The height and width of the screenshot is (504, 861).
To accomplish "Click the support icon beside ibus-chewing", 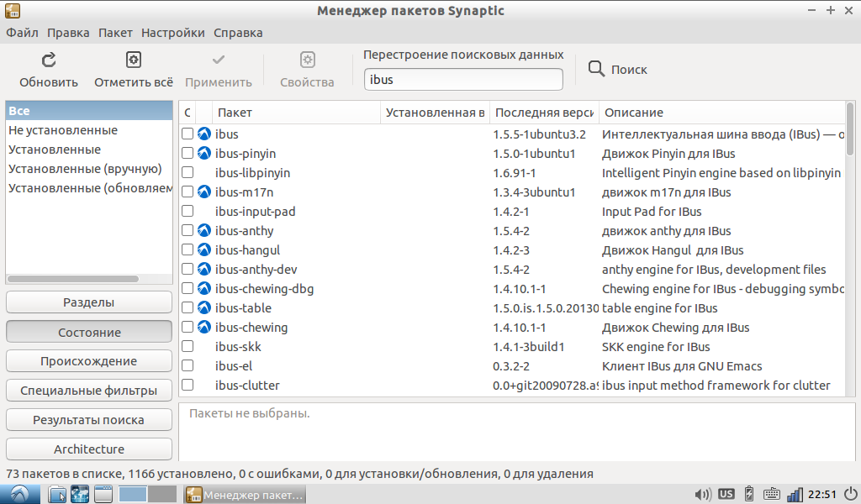I will point(204,327).
